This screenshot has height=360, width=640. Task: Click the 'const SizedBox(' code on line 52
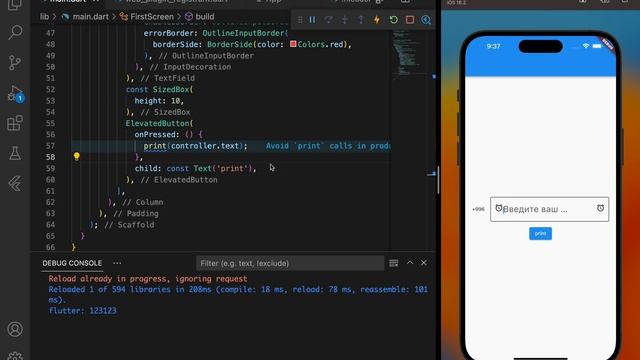pyautogui.click(x=160, y=89)
